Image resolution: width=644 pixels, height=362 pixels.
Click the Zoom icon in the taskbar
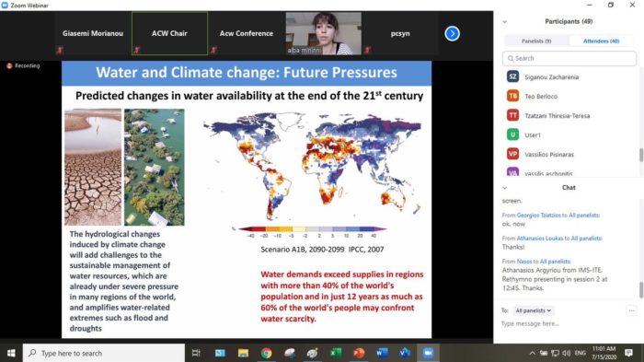click(428, 353)
